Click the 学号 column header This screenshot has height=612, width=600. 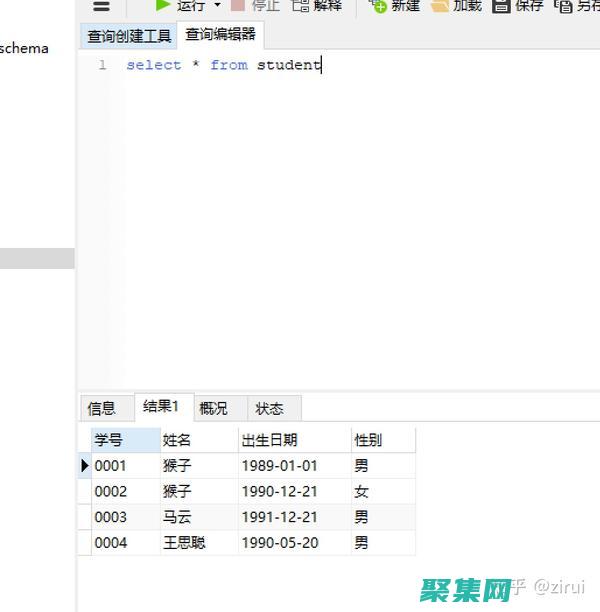[x=109, y=440]
